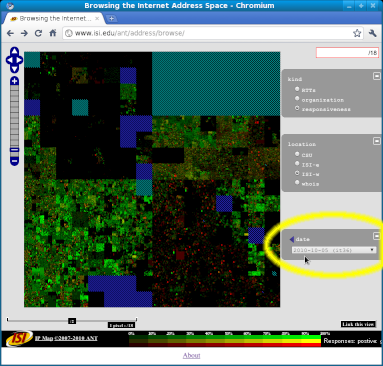Click the browser back arrow
This screenshot has width=383, height=366.
[10, 33]
